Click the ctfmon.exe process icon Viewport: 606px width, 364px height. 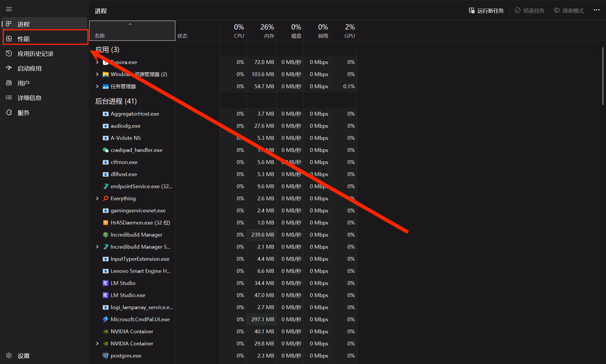(x=105, y=162)
